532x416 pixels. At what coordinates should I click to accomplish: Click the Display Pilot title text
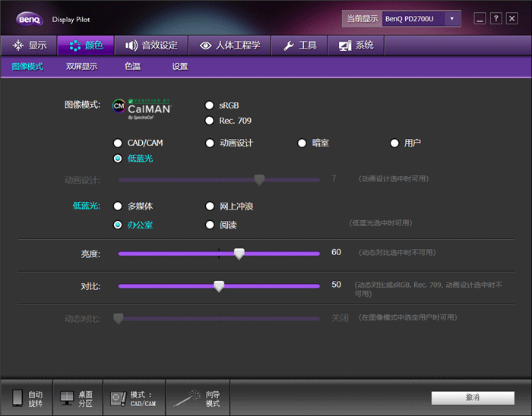[x=71, y=19]
